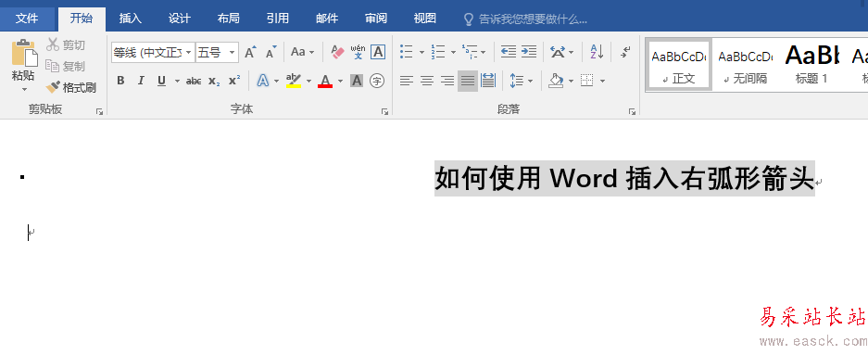Align text left
This screenshot has width=868, height=355.
[x=407, y=82]
